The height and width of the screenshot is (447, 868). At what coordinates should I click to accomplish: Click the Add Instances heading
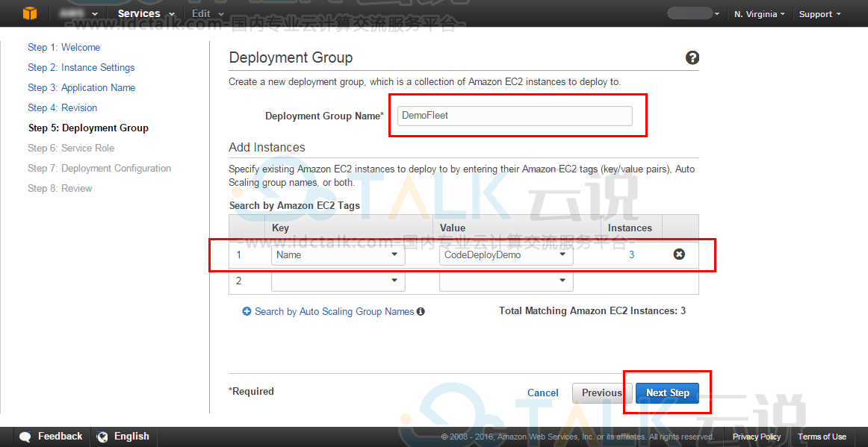point(267,147)
